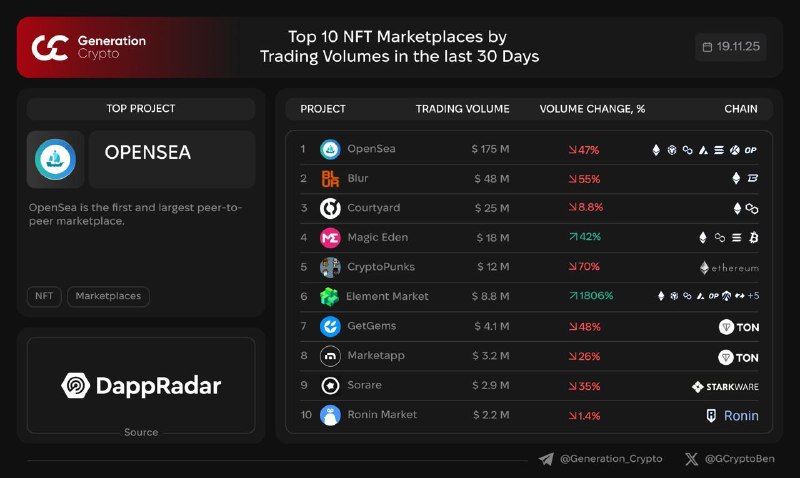This screenshot has height=478, width=800.
Task: Click the Blur marketplace icon
Action: (330, 179)
